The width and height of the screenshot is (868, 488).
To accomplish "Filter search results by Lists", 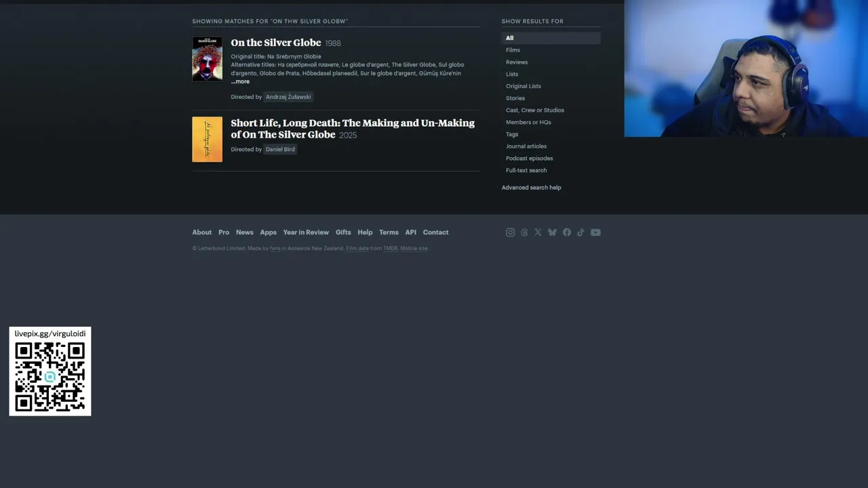I will point(512,75).
